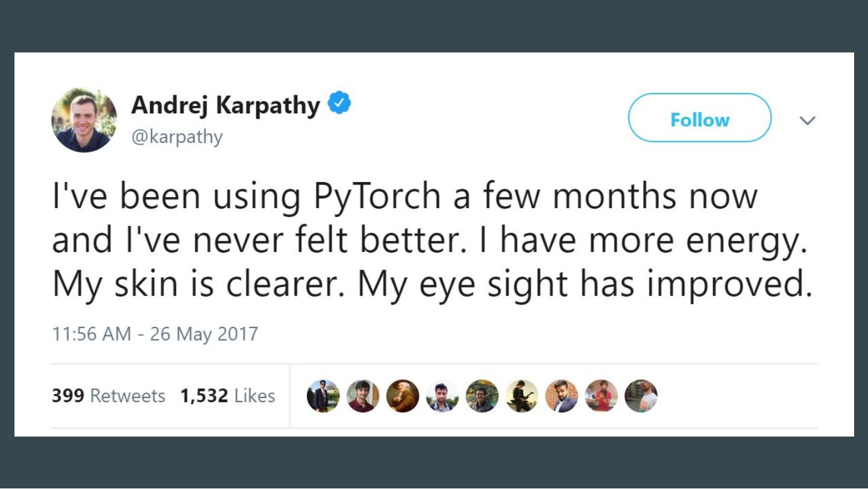Click the blue verified badge
Image resolution: width=868 pixels, height=489 pixels.
(x=339, y=104)
